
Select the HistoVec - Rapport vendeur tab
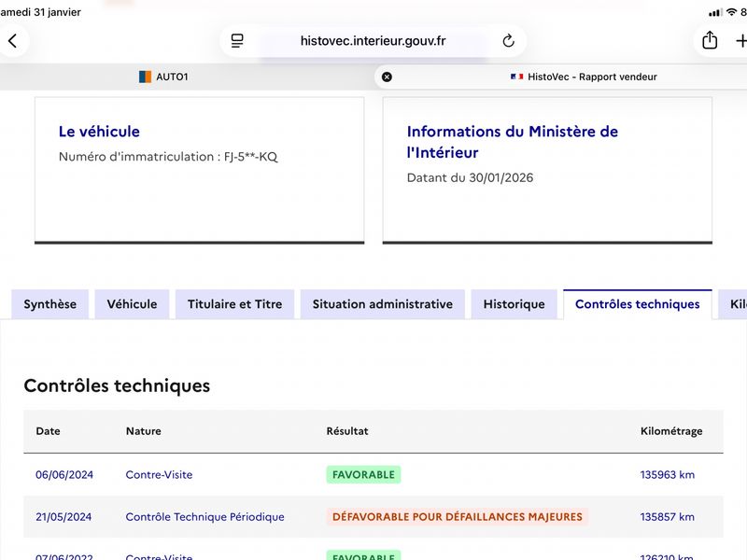point(584,77)
